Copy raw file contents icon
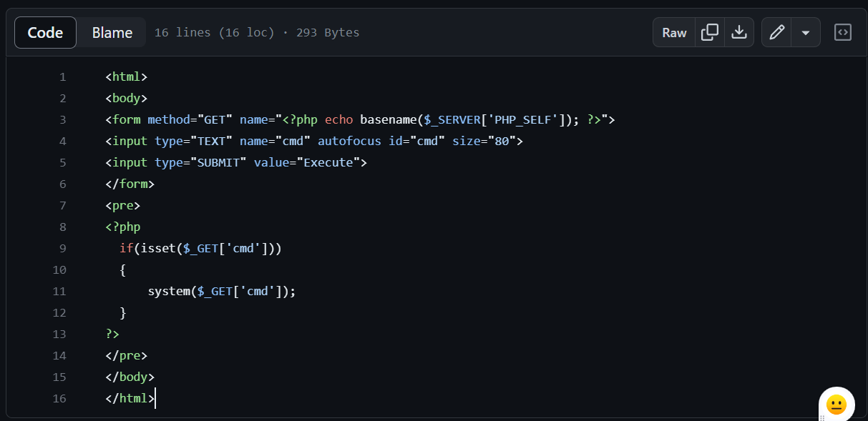 click(710, 32)
